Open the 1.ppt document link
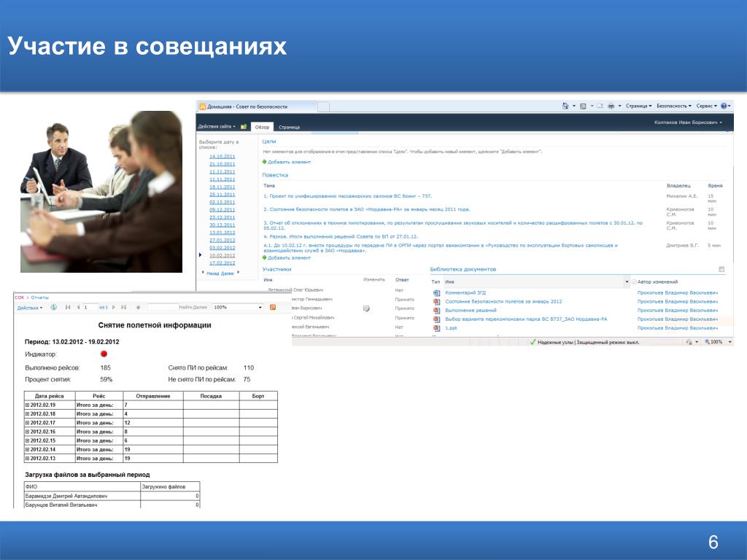Viewport: 747px width, 560px height. tap(451, 328)
